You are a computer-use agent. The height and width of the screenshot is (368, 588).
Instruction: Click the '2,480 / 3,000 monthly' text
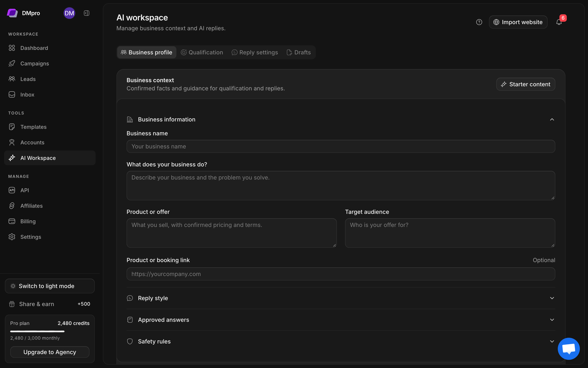tap(35, 338)
